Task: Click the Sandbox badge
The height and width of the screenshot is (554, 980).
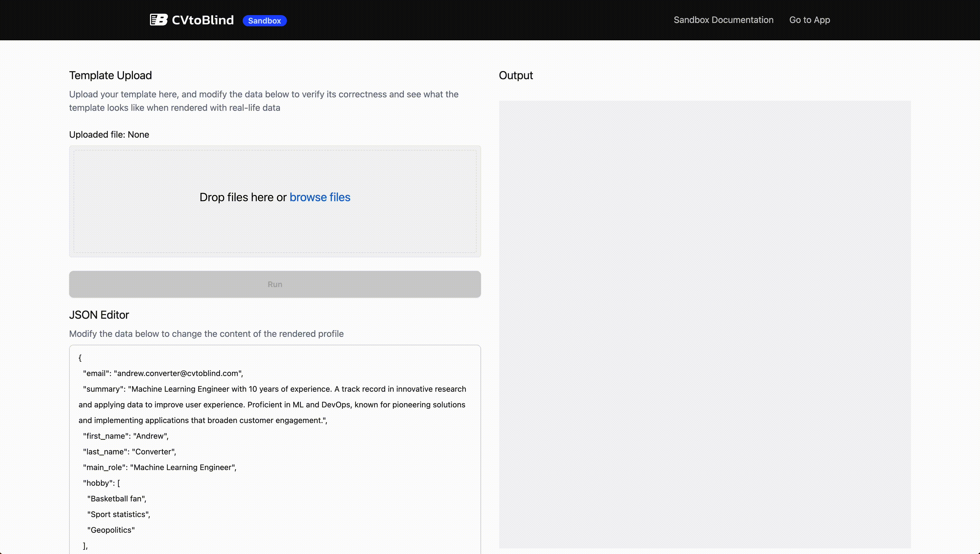Action: [x=264, y=20]
